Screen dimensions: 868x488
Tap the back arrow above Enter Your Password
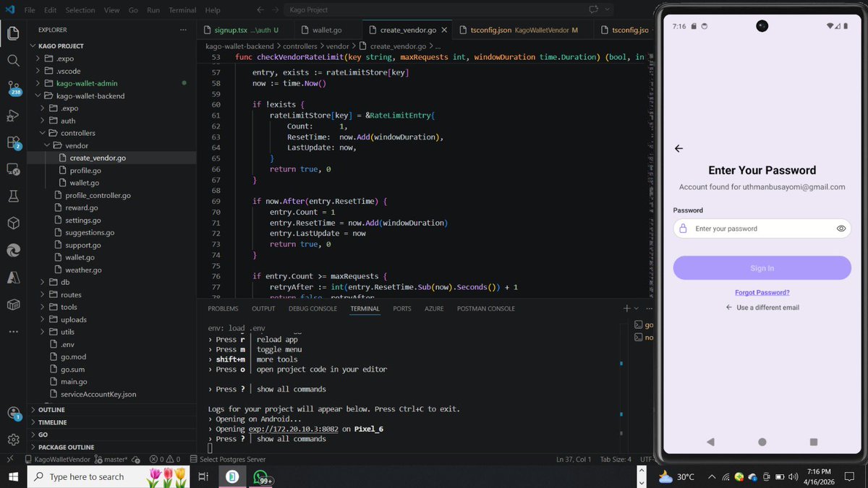click(x=678, y=148)
